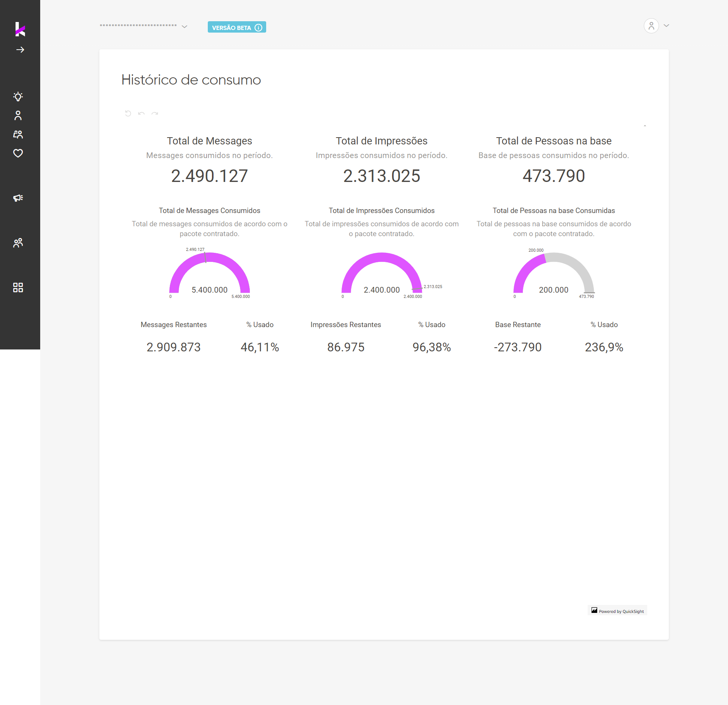Open the user profile avatar menu
728x705 pixels.
(x=651, y=26)
